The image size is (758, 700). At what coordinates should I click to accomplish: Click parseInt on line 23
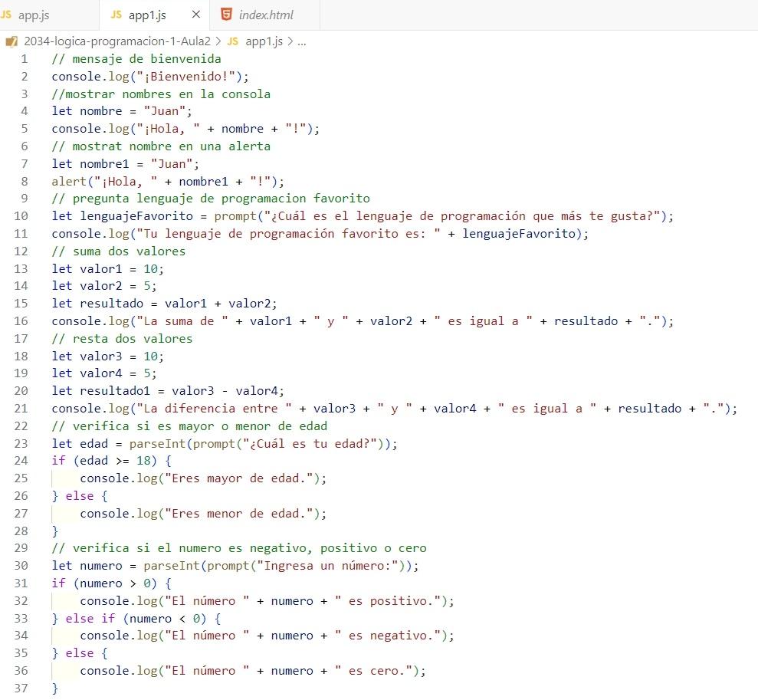(158, 444)
